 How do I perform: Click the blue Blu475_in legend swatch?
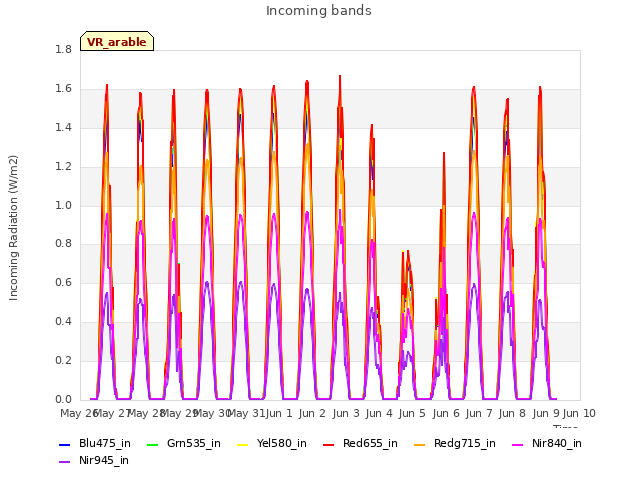[65, 444]
